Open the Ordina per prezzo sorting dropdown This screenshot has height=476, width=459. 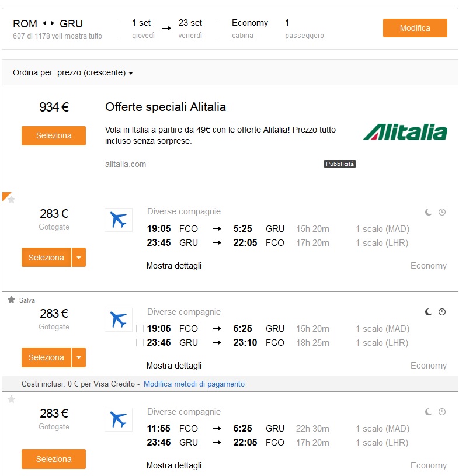(x=73, y=73)
